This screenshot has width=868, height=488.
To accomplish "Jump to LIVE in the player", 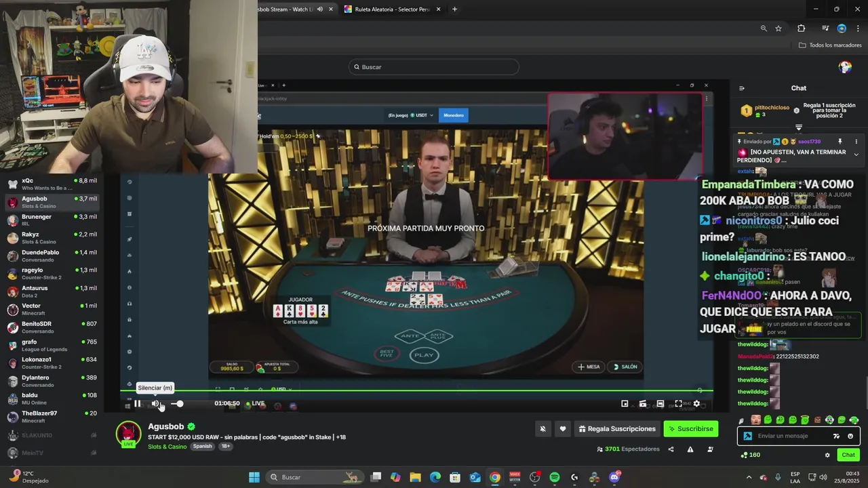I will click(255, 404).
